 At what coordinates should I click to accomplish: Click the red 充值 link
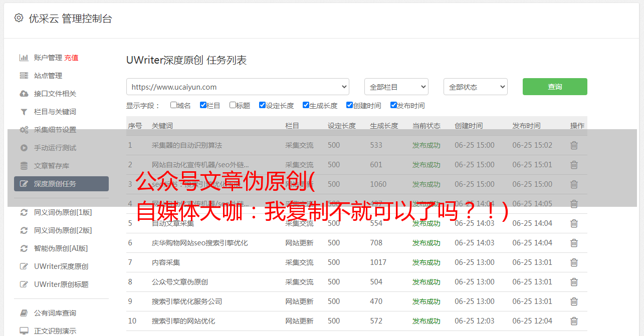(x=71, y=58)
